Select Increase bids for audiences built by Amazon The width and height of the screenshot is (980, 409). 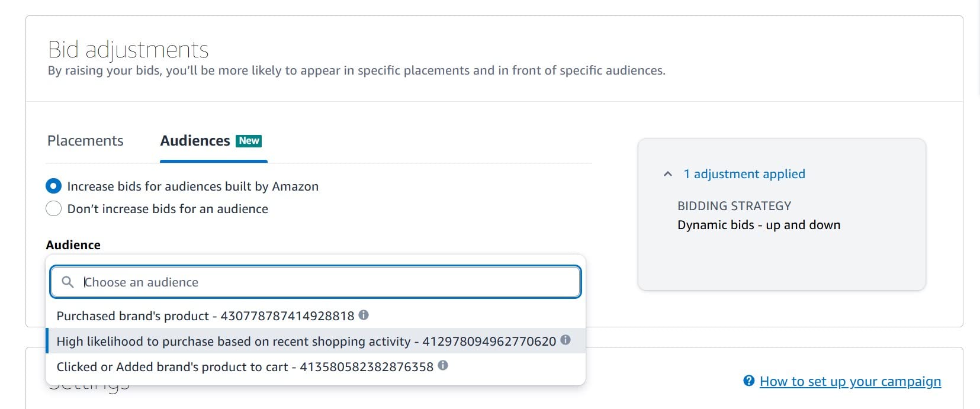[x=54, y=186]
